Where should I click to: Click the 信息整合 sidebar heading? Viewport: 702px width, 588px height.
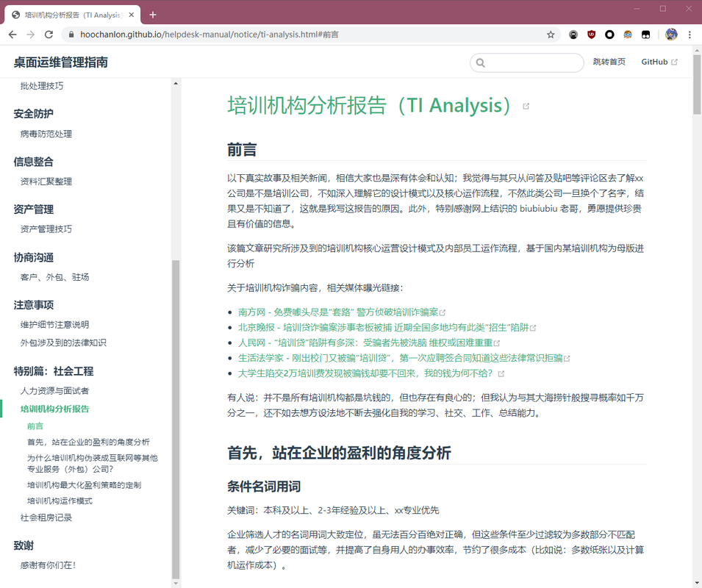(34, 162)
